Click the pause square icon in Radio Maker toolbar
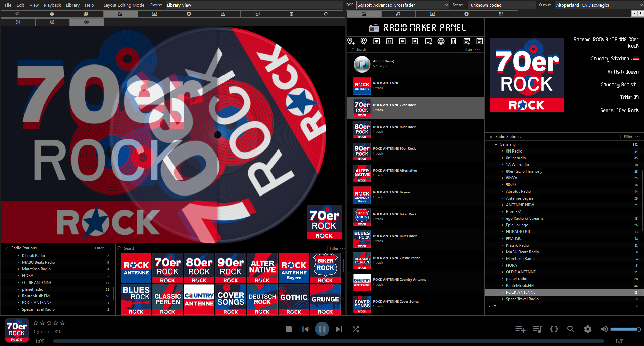This screenshot has width=644, height=346. [389, 41]
